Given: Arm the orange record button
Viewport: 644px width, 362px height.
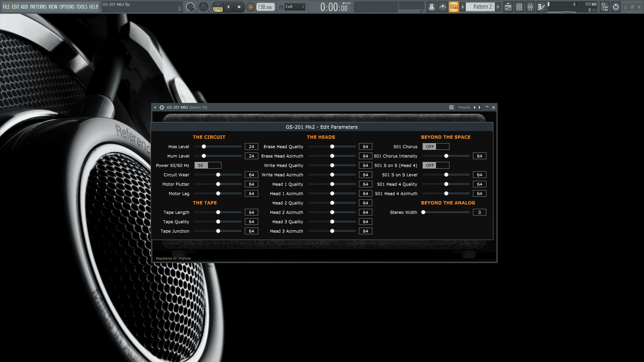Looking at the screenshot, I should pyautogui.click(x=251, y=7).
